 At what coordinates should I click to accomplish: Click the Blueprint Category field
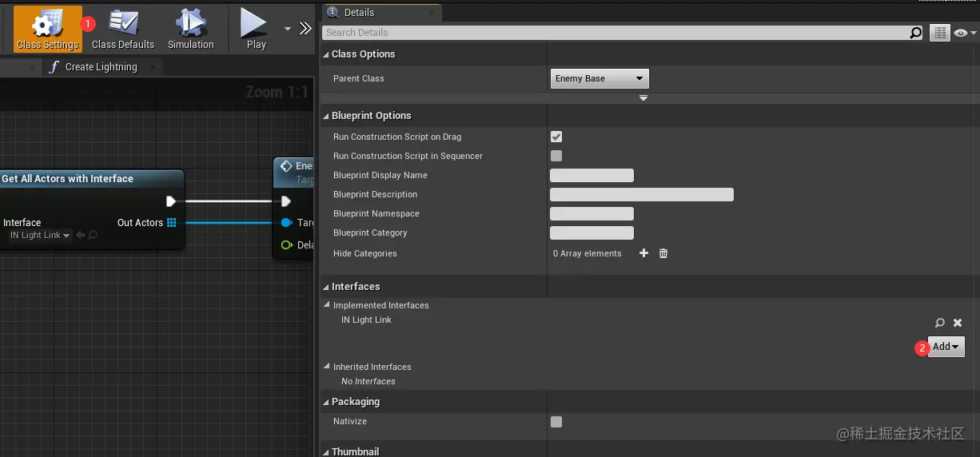point(592,232)
